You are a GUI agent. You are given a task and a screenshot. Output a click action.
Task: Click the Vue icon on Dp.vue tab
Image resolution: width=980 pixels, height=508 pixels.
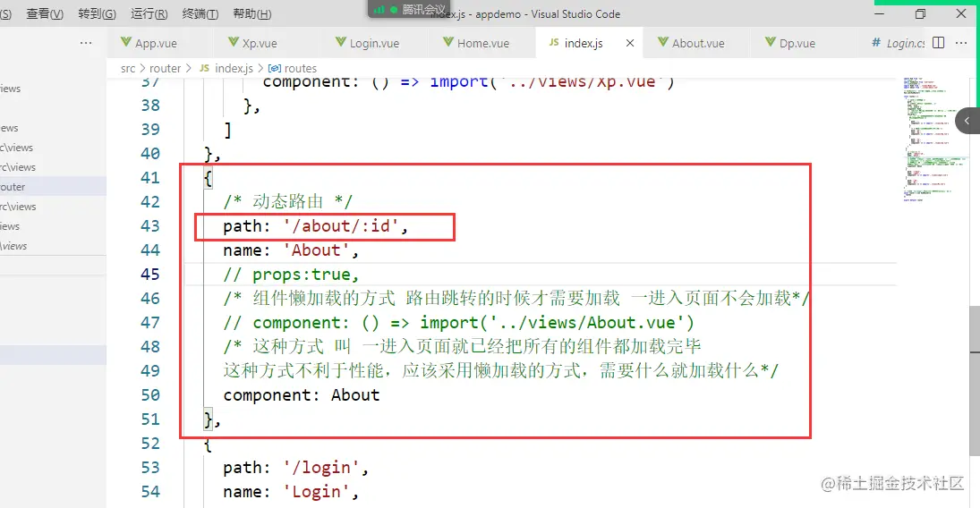click(771, 42)
